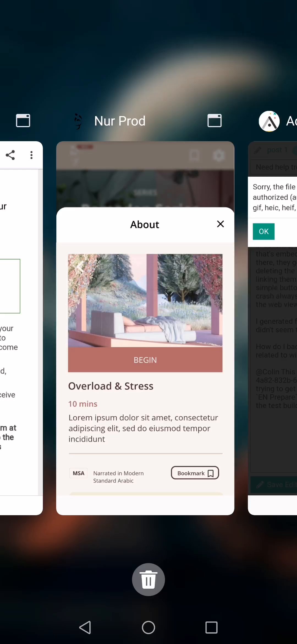
Task: Tap the MSA language badge
Action: coord(78,473)
